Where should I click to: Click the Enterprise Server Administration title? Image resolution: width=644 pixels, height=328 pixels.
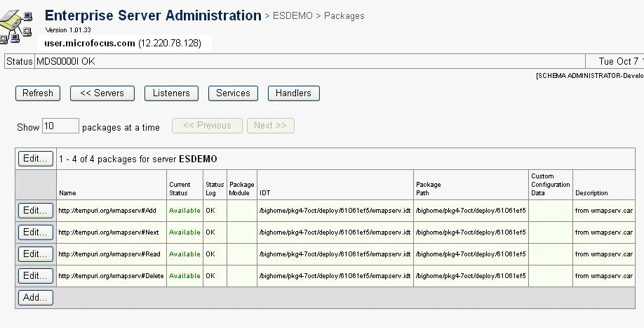click(x=153, y=15)
